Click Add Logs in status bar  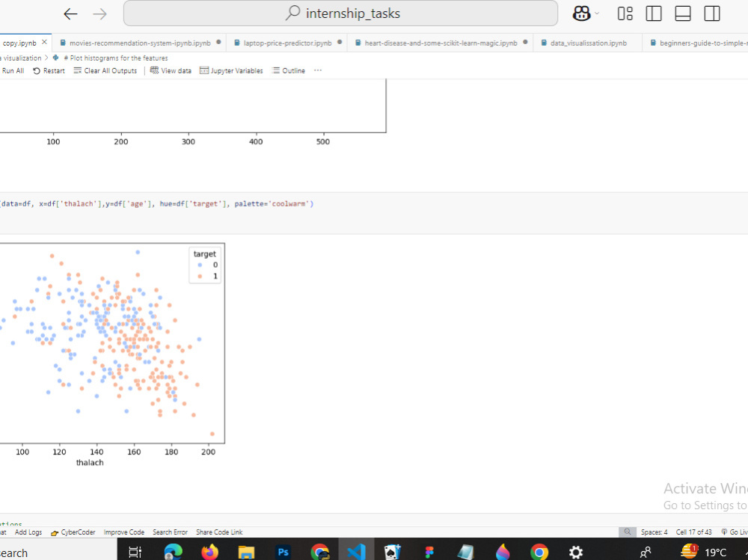tap(28, 532)
